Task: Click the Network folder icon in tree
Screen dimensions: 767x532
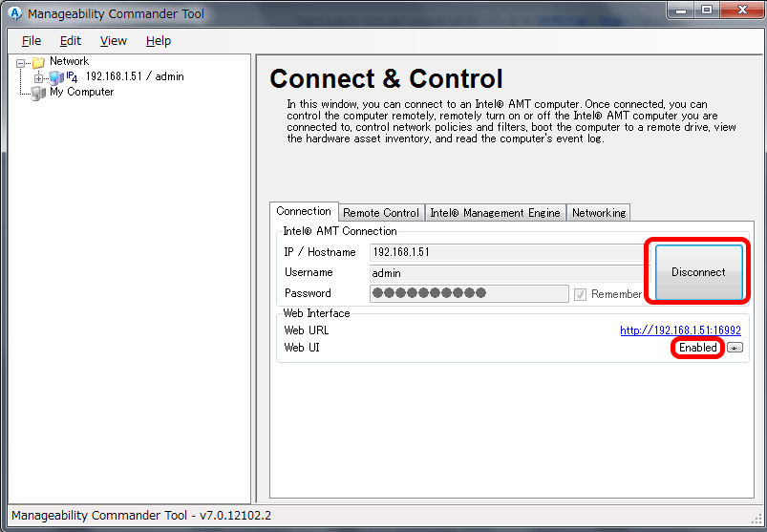Action: tap(38, 62)
